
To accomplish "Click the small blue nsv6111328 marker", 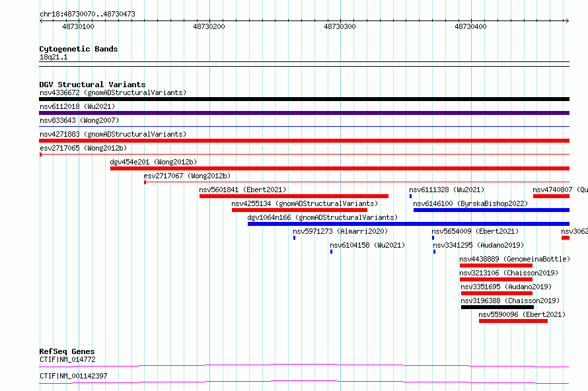I will click(411, 196).
